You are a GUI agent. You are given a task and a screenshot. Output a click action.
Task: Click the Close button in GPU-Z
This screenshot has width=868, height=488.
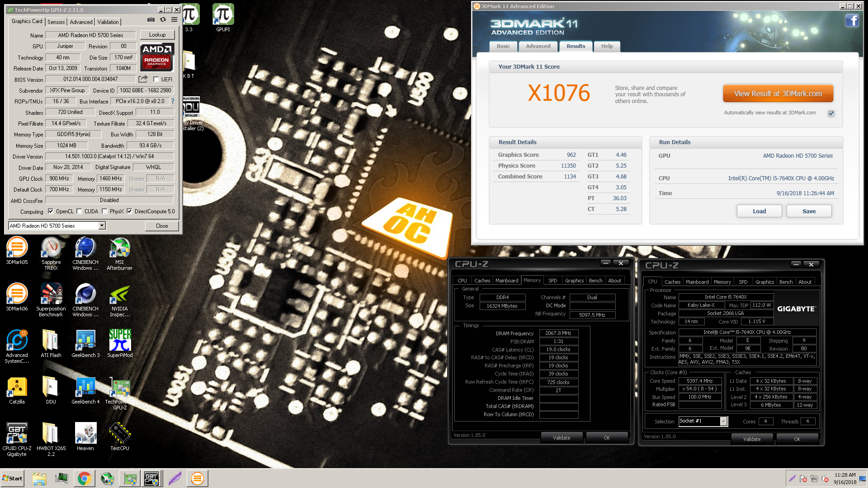162,225
